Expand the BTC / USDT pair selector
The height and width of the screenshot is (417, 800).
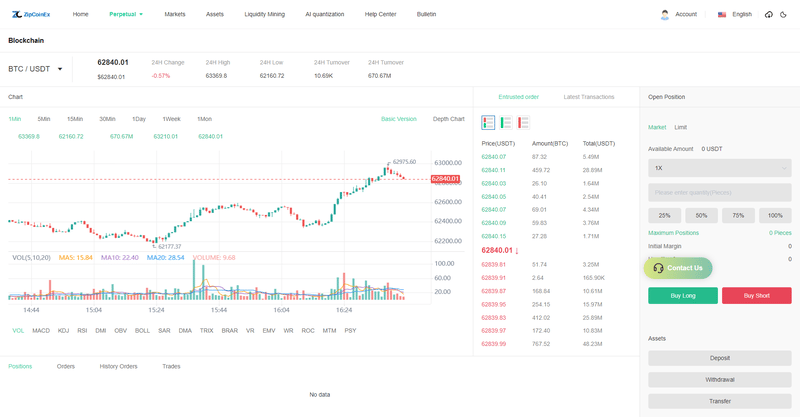pyautogui.click(x=36, y=69)
